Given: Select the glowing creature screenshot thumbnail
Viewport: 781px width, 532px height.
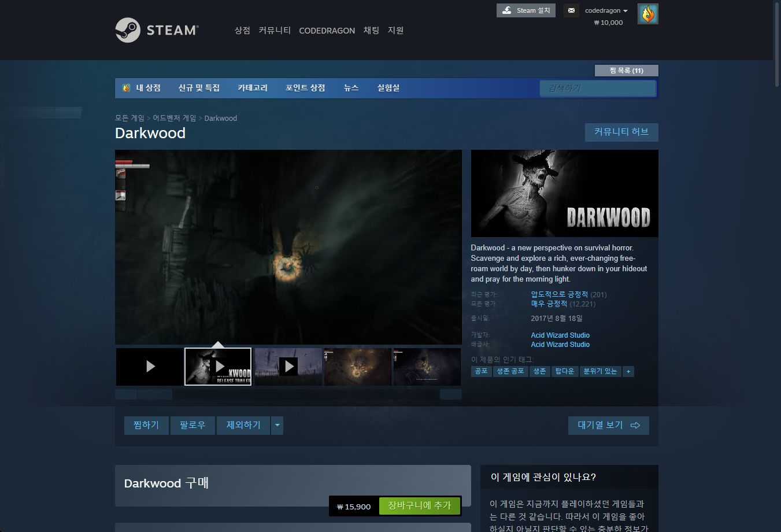Looking at the screenshot, I should coord(358,367).
